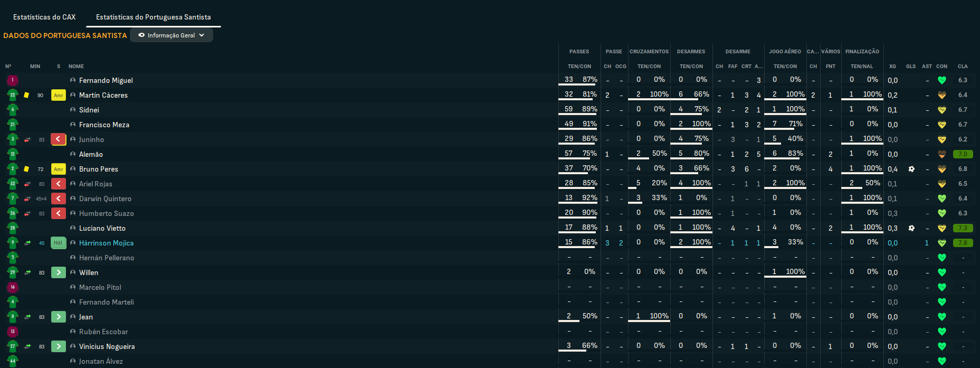The height and width of the screenshot is (368, 980).
Task: Click Sidnei's 59 passes value
Action: click(x=568, y=109)
